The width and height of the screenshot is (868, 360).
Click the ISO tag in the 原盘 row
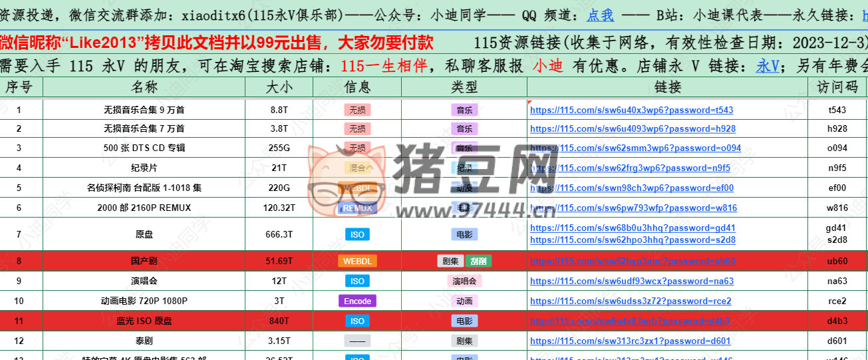[357, 234]
